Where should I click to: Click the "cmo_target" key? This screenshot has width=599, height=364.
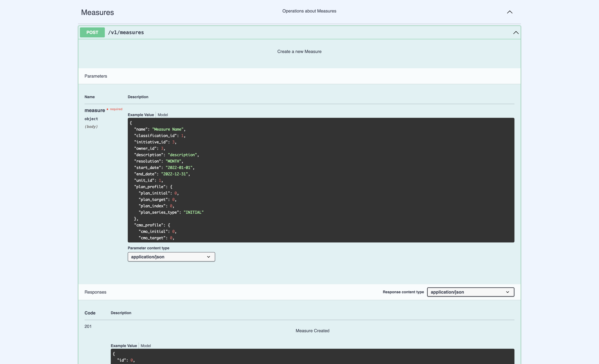152,238
